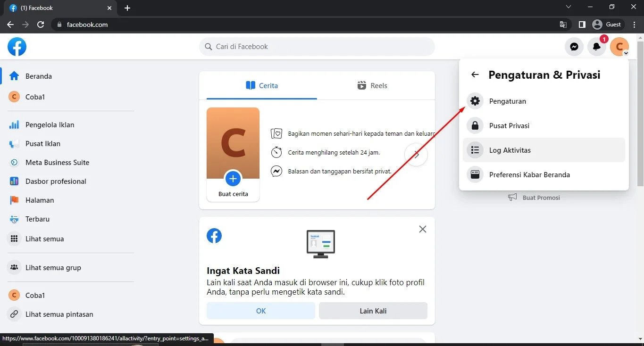Click the Cari di Facebook search field

(317, 47)
